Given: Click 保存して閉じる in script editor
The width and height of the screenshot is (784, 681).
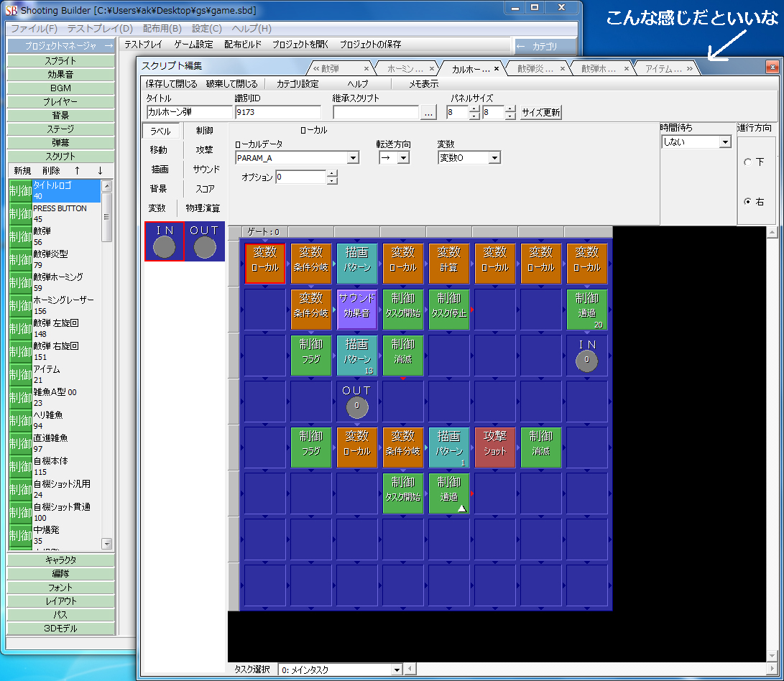Looking at the screenshot, I should pos(171,84).
